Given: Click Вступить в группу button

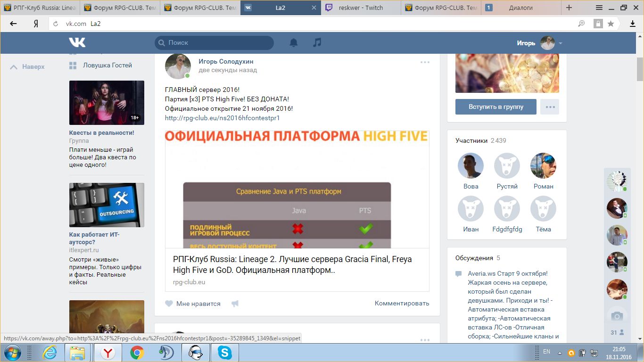Looking at the screenshot, I should click(496, 107).
